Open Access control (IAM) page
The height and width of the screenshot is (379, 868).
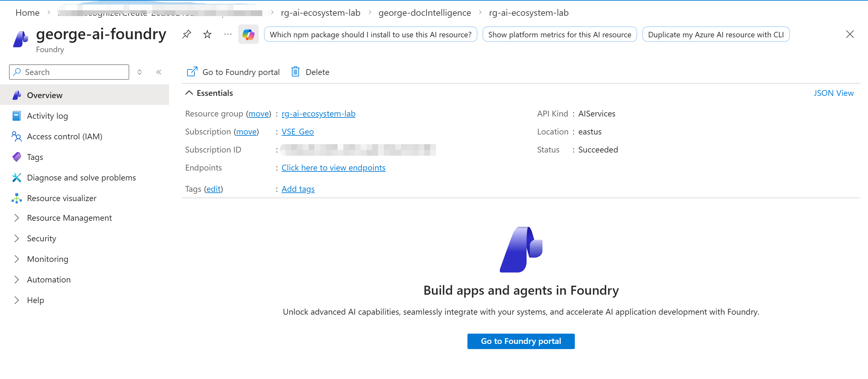(x=64, y=136)
